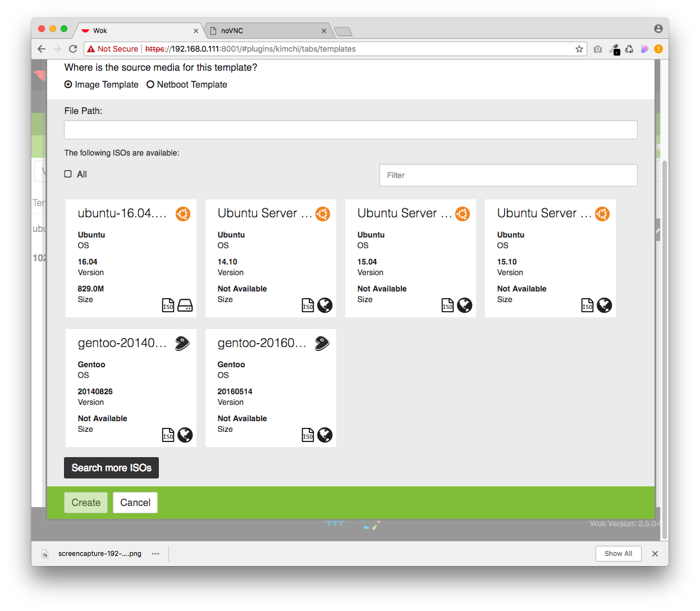
Task: Click the remote globe icon on Ubuntu 15.04 card
Action: 464,305
